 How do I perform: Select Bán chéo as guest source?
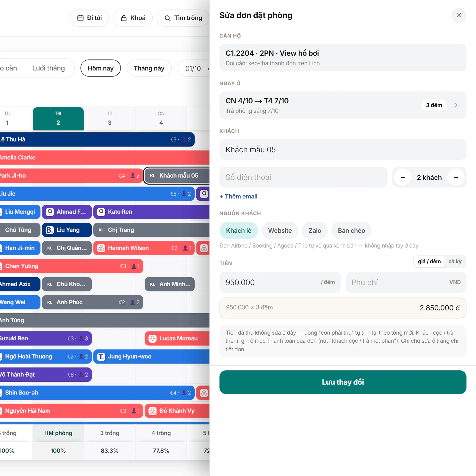coord(351,231)
